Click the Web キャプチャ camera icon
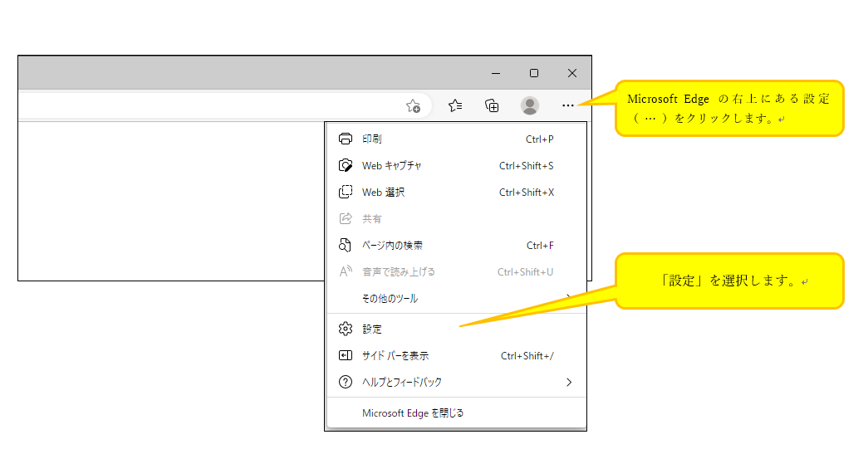This screenshot has height=454, width=868. 346,165
